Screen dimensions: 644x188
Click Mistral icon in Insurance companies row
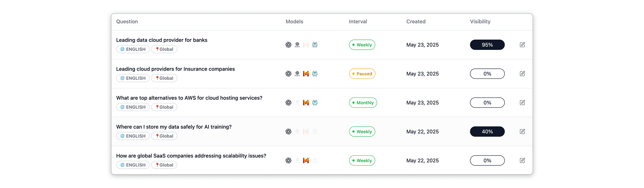(x=306, y=74)
